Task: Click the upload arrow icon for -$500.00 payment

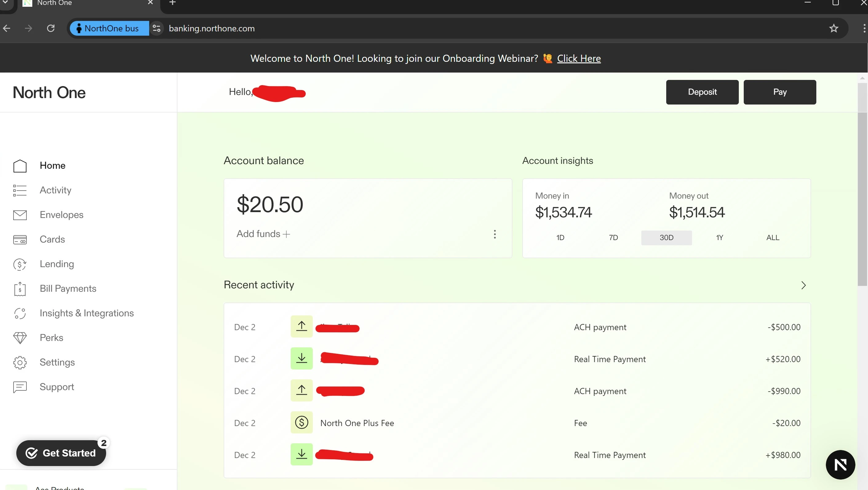Action: 301,326
